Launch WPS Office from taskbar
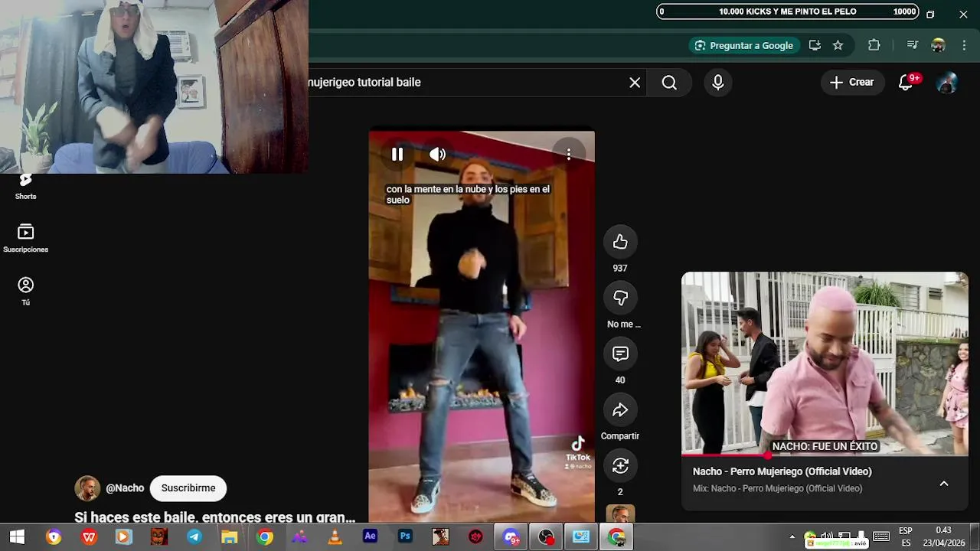Image resolution: width=980 pixels, height=551 pixels. 89,537
